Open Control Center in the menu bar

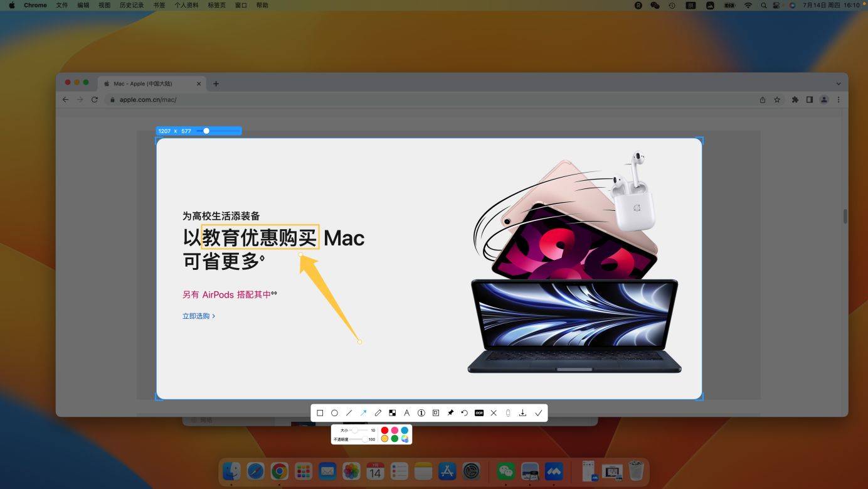click(x=776, y=5)
